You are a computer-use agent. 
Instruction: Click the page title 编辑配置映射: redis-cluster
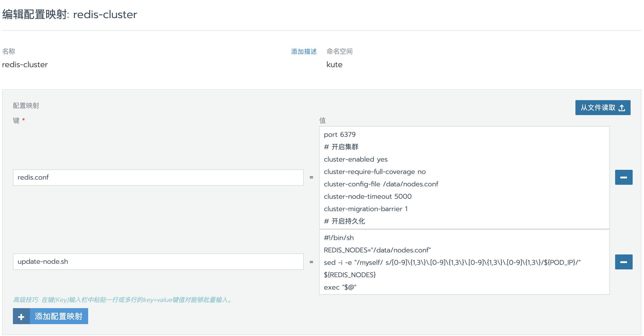pyautogui.click(x=69, y=15)
